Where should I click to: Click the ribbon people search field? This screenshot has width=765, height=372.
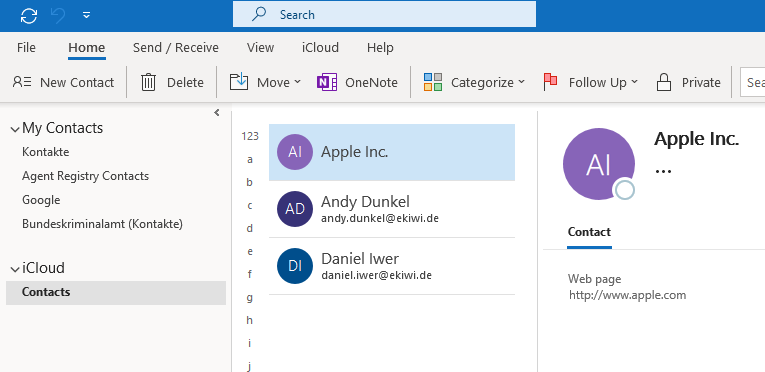(x=753, y=83)
